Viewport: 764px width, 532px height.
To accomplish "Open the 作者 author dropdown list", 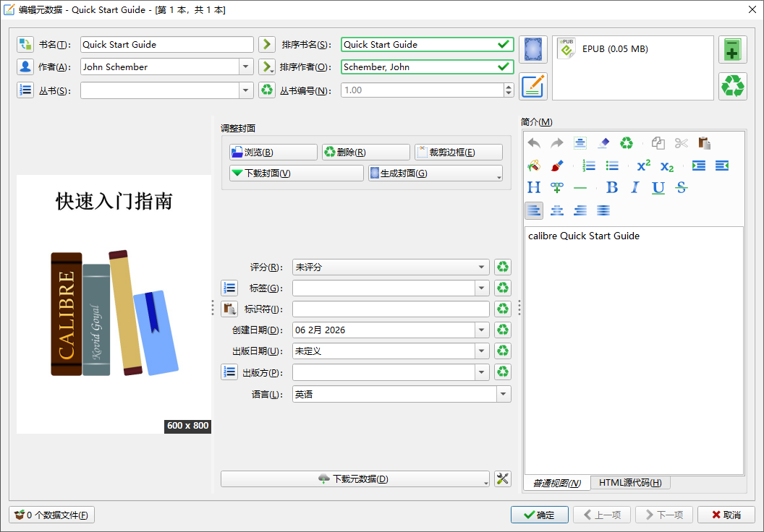I will 246,67.
